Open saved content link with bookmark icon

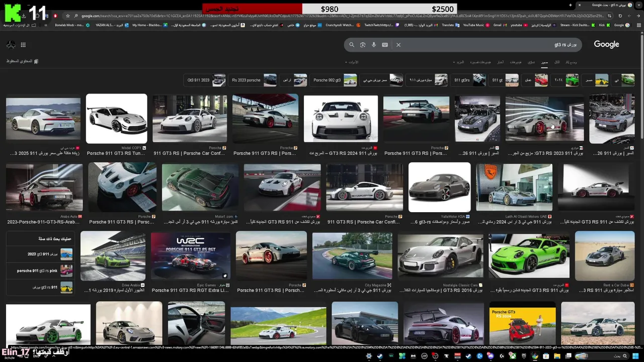(22, 61)
